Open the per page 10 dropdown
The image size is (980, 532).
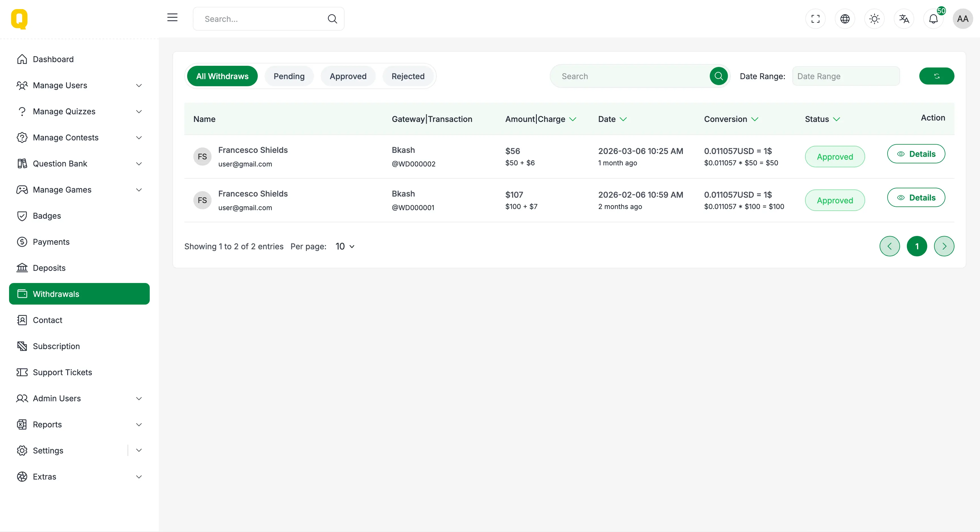345,247
